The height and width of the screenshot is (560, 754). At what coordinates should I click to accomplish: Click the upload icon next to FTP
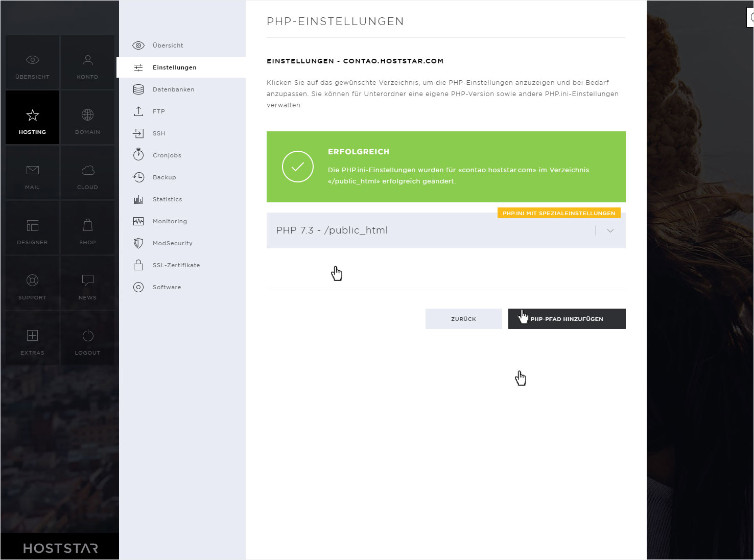138,111
